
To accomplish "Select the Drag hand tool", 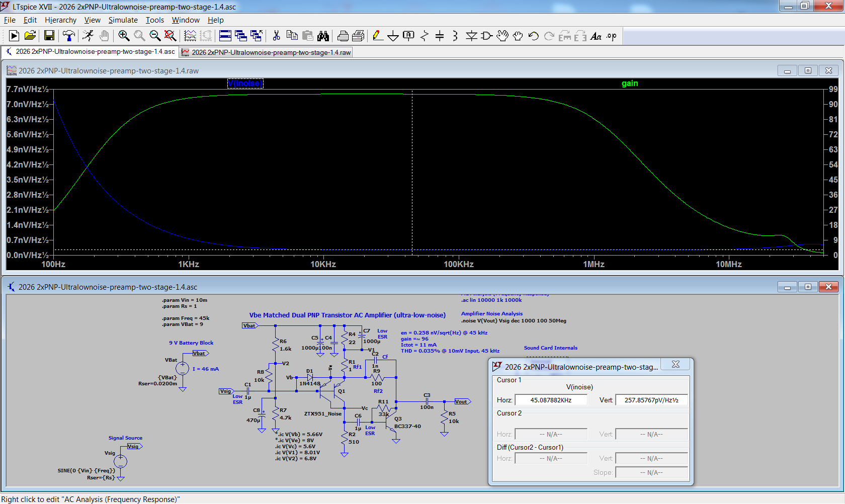I will [x=518, y=36].
